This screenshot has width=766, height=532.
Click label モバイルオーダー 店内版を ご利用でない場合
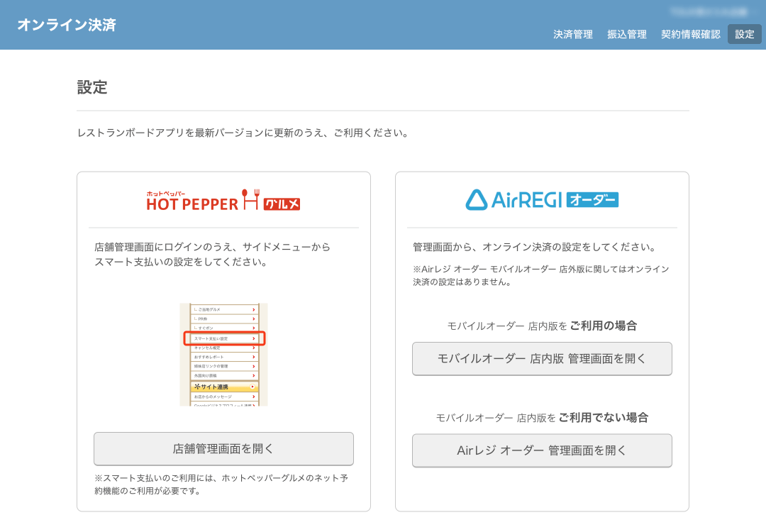click(542, 418)
